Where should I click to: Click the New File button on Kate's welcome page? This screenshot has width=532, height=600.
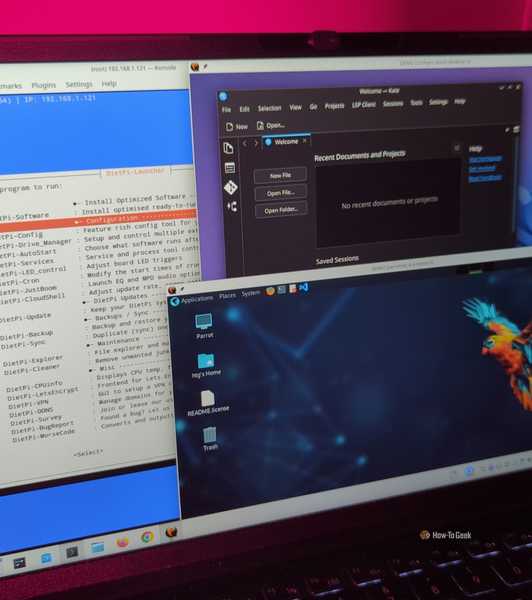coord(280,175)
